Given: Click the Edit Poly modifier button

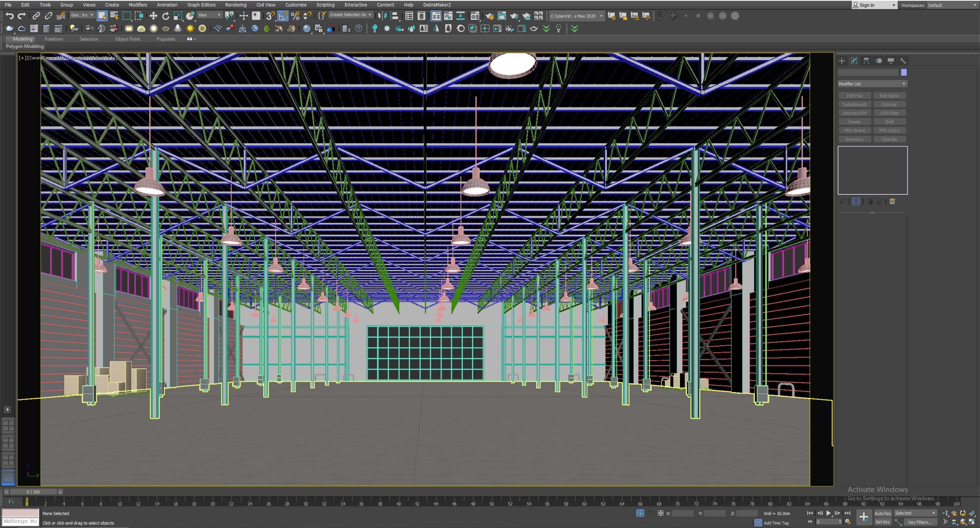Looking at the screenshot, I should 854,95.
